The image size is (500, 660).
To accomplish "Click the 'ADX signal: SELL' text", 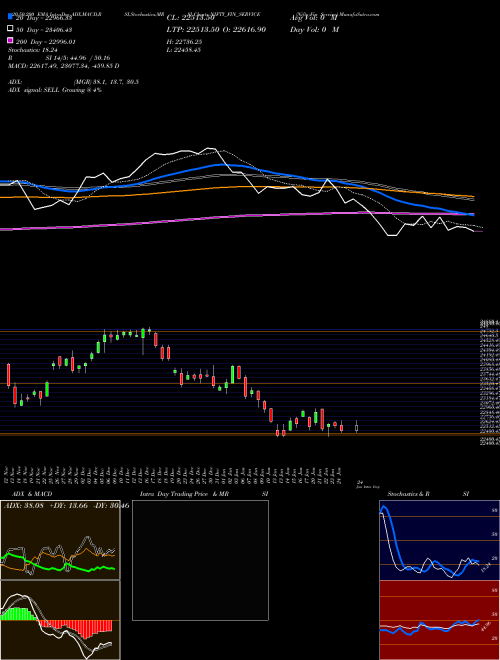I will coord(55,90).
